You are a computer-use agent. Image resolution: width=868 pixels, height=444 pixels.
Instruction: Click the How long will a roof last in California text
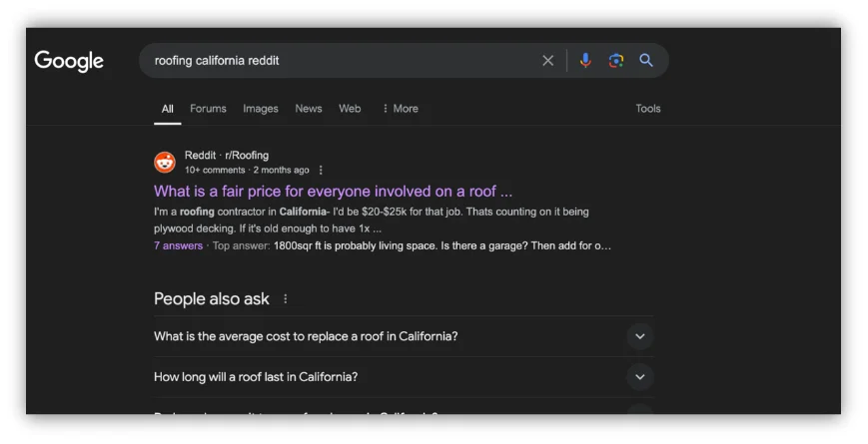pyautogui.click(x=256, y=377)
